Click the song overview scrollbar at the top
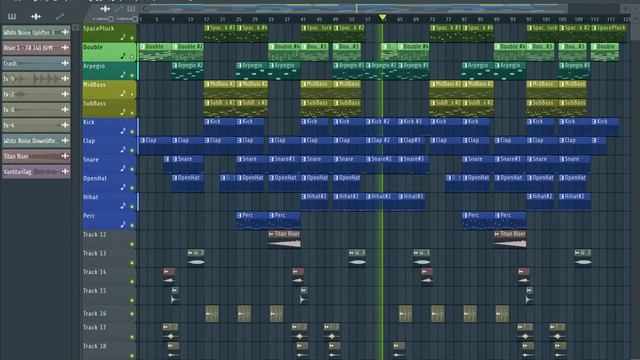The image size is (640, 360). click(358, 8)
